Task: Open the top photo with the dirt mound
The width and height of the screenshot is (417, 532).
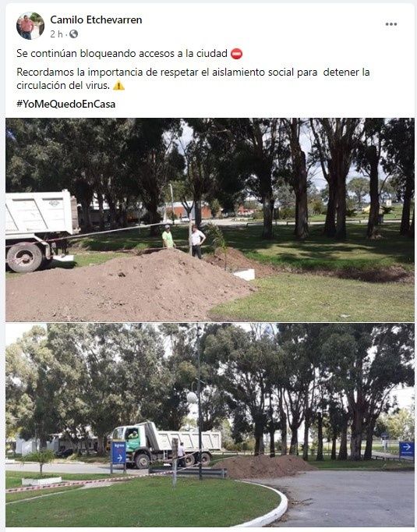Action: (210, 219)
